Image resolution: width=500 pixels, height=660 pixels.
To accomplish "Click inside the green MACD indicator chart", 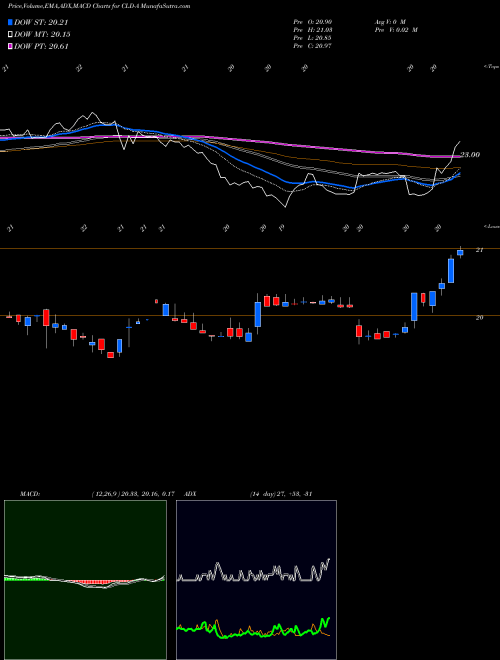I will coord(85,580).
